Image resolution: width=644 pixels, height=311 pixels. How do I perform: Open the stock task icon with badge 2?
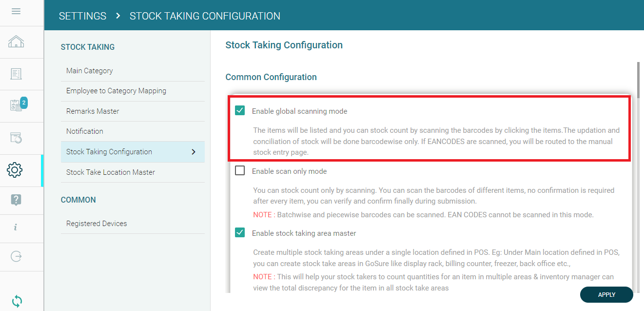[x=17, y=105]
